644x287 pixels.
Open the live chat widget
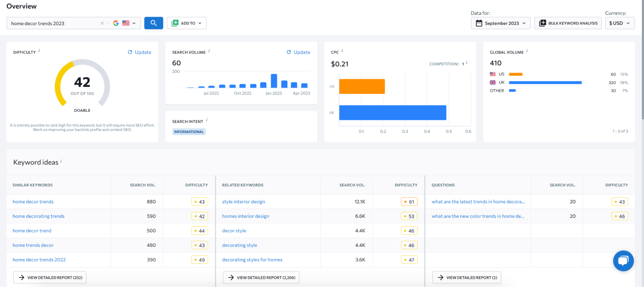[623, 261]
